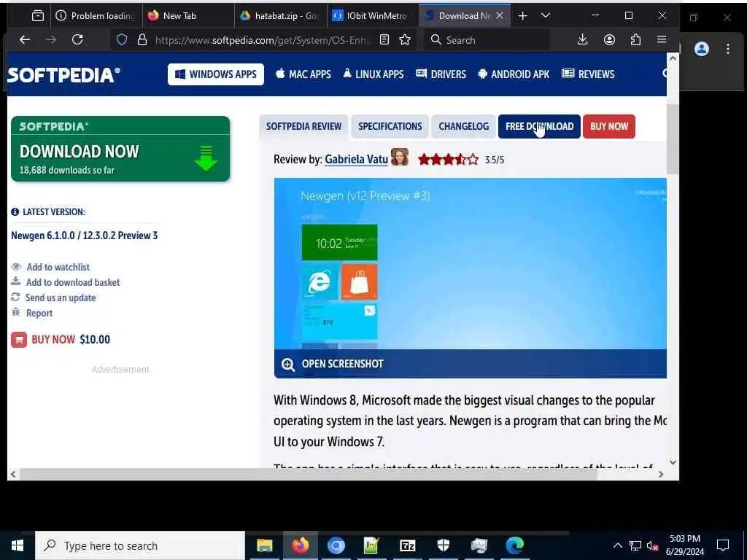Open extensions puzzle icon
This screenshot has width=747, height=560.
[635, 40]
